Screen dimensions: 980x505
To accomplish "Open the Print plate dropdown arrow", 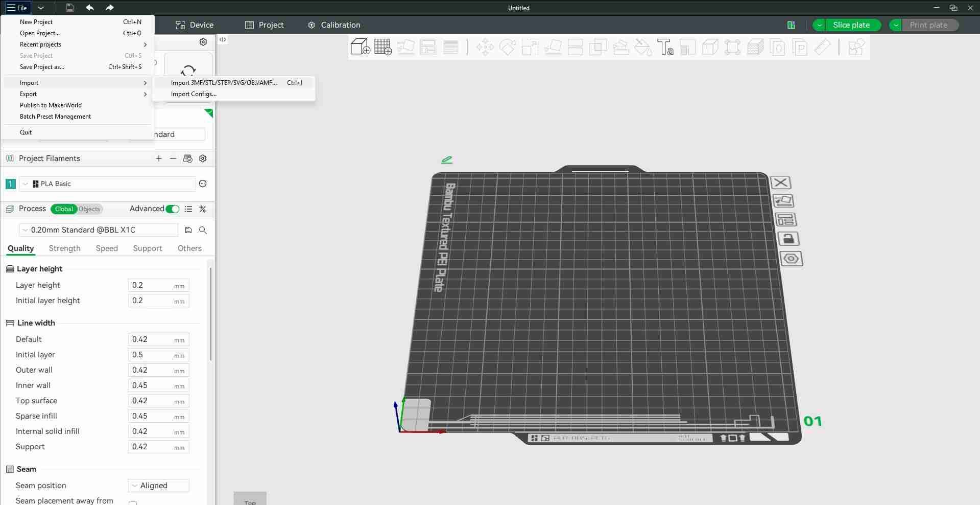I will (896, 25).
